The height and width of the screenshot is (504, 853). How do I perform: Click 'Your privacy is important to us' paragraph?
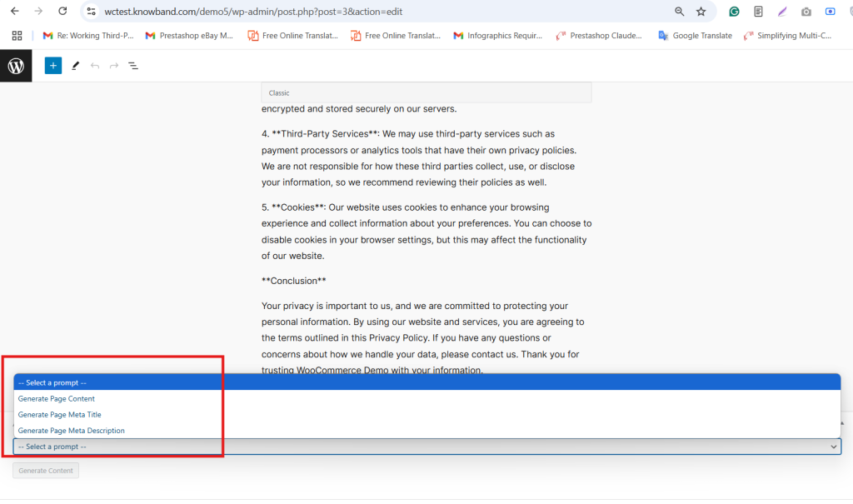[423, 338]
